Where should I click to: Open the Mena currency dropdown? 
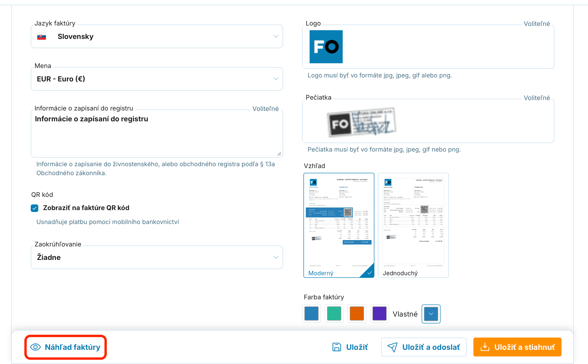coord(157,79)
